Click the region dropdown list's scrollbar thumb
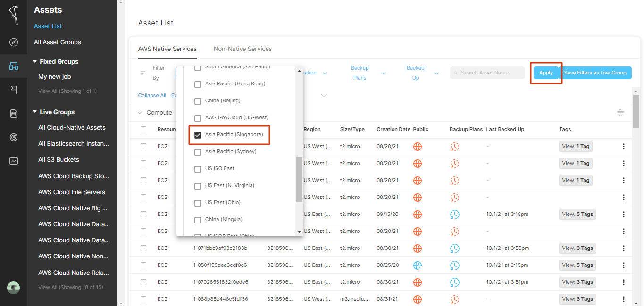 [x=299, y=180]
